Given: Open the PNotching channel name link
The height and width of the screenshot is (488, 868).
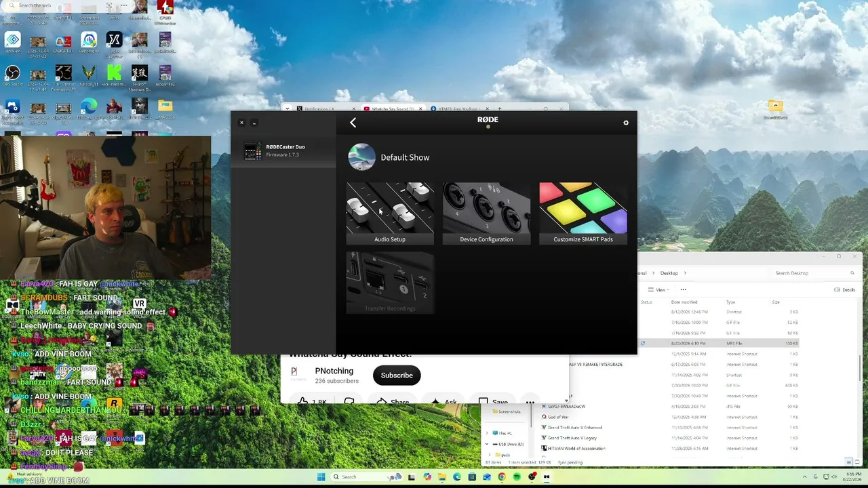Looking at the screenshot, I should pos(334,371).
